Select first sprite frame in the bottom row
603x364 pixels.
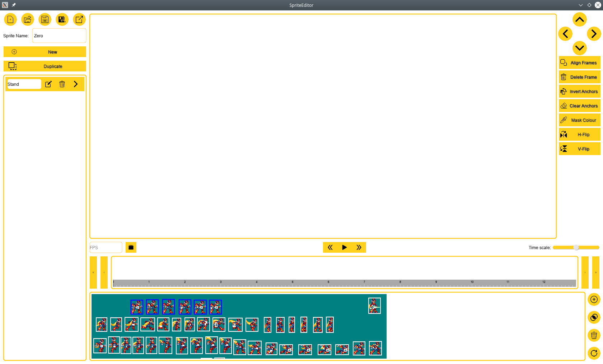click(100, 346)
